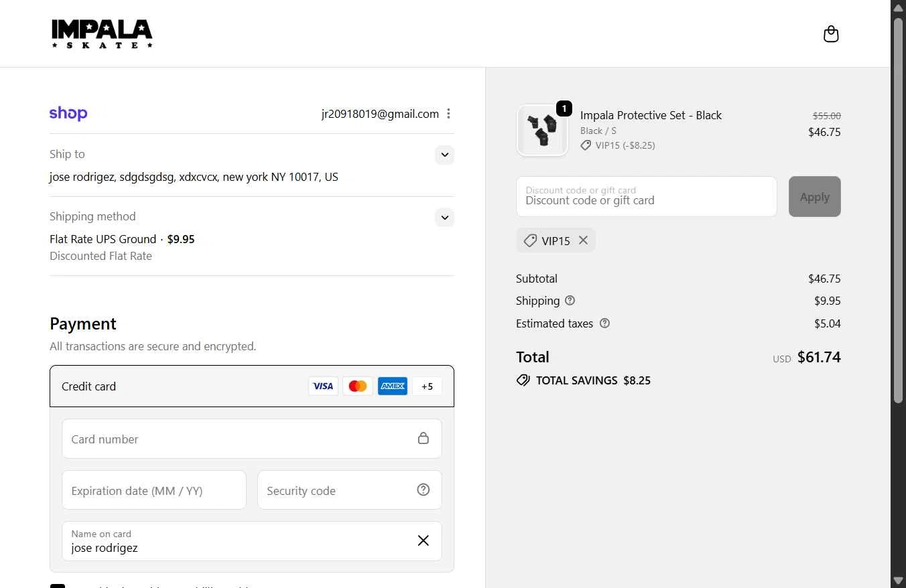The image size is (906, 588).
Task: Click the total amount $61.74
Action: [819, 358]
